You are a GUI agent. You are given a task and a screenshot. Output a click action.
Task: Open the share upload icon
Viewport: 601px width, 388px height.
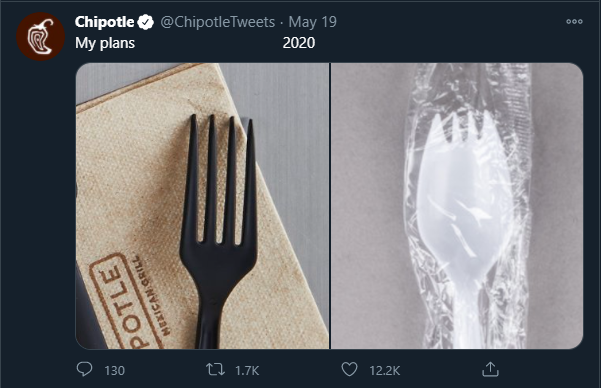490,369
